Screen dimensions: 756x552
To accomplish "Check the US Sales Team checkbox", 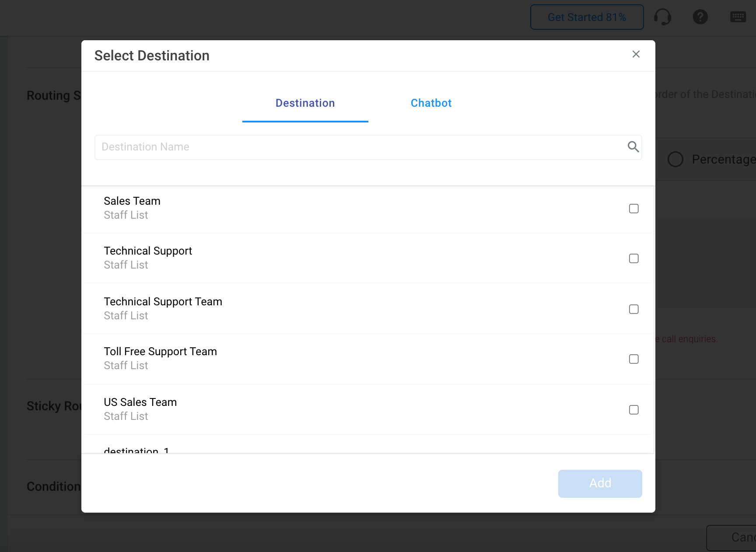I will pyautogui.click(x=634, y=410).
